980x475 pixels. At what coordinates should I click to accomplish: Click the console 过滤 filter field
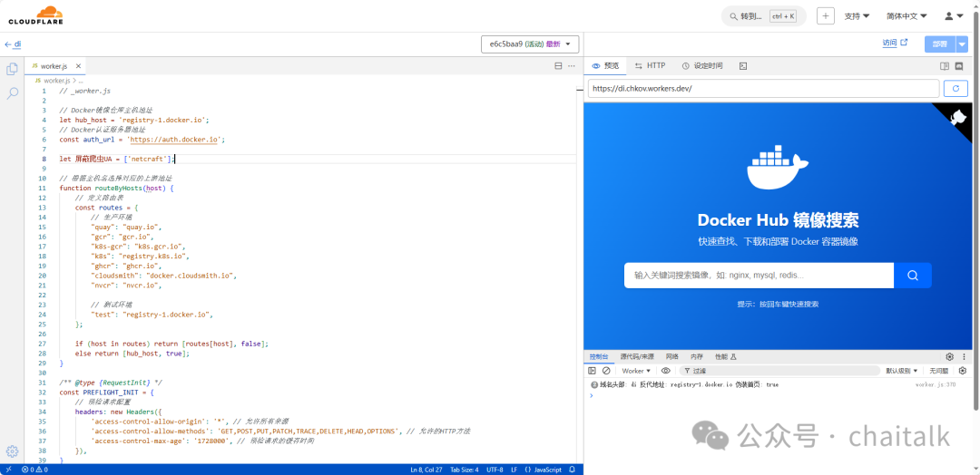pos(778,371)
